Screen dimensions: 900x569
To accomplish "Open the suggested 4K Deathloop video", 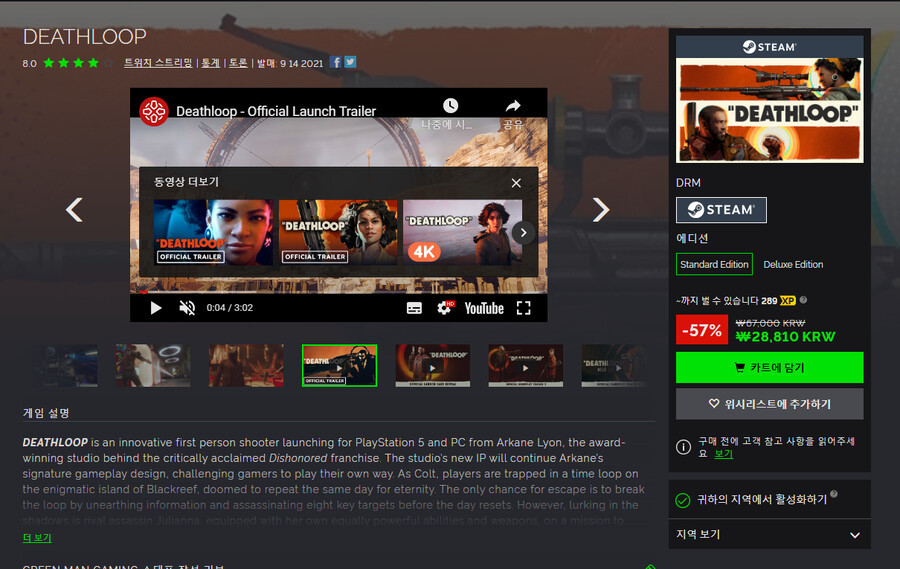I will coord(463,232).
